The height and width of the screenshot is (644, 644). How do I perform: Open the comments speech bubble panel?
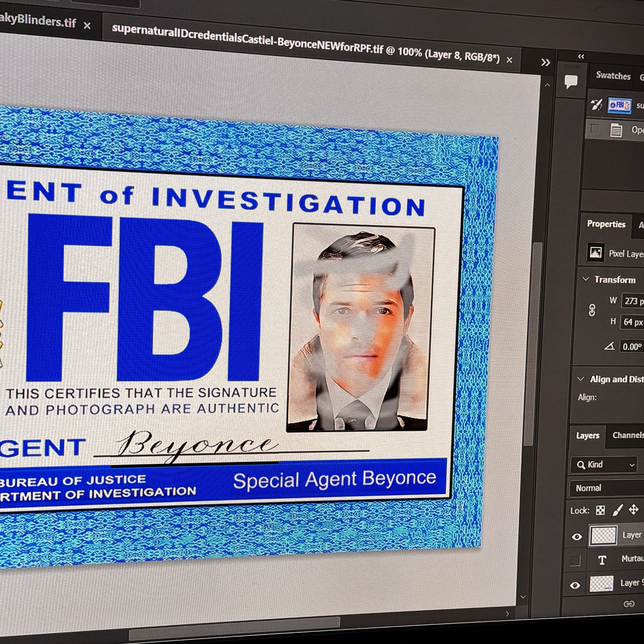(571, 81)
